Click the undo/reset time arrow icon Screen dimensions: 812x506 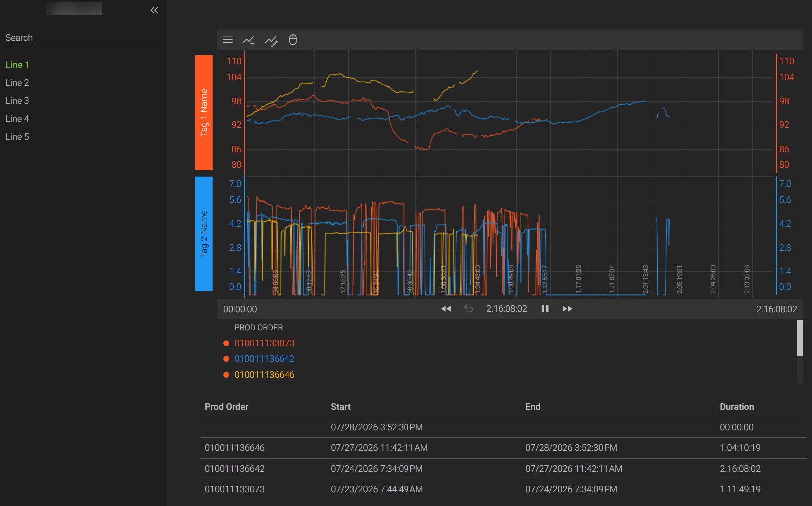[468, 309]
